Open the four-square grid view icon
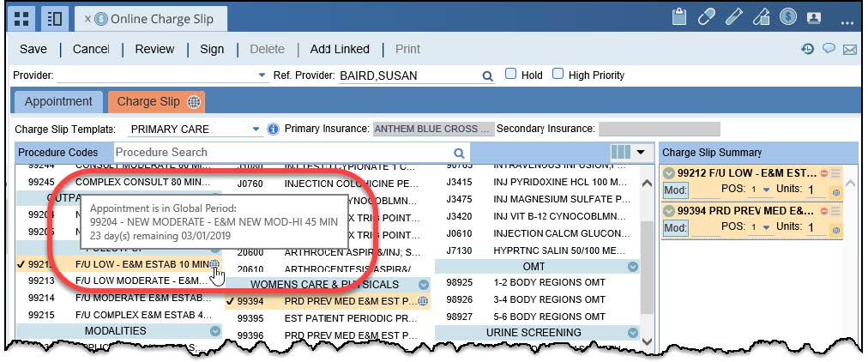The height and width of the screenshot is (362, 868). pyautogui.click(x=21, y=17)
